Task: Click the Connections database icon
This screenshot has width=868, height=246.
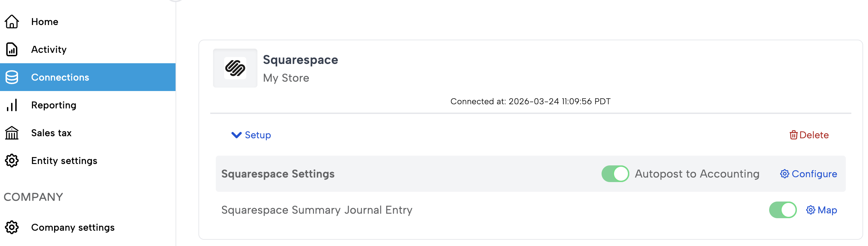Action: tap(12, 77)
